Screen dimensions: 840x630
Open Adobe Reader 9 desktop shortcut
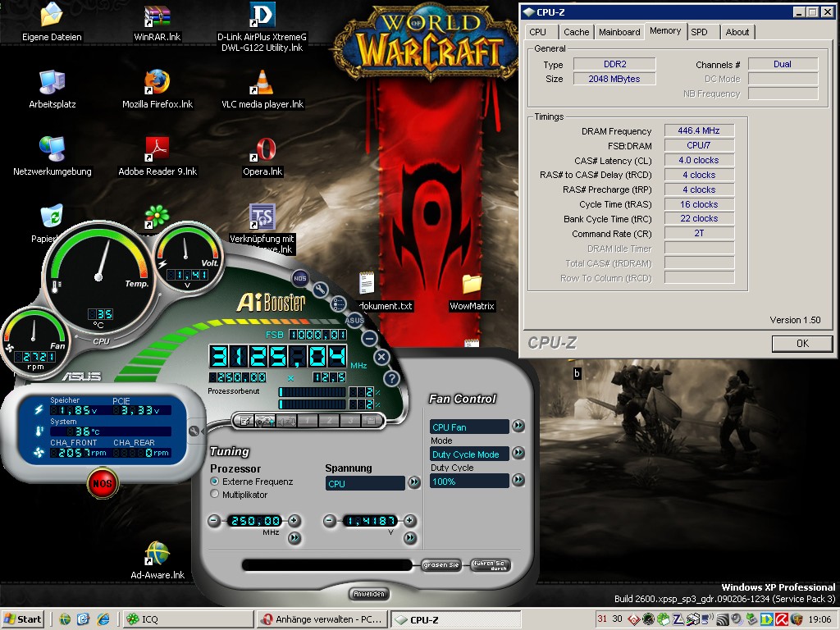[157, 157]
